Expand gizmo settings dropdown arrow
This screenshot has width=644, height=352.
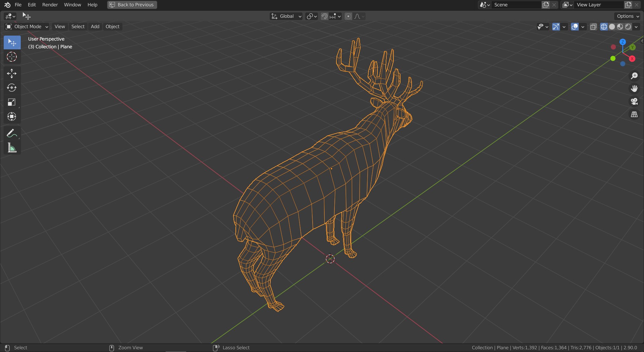(x=564, y=27)
